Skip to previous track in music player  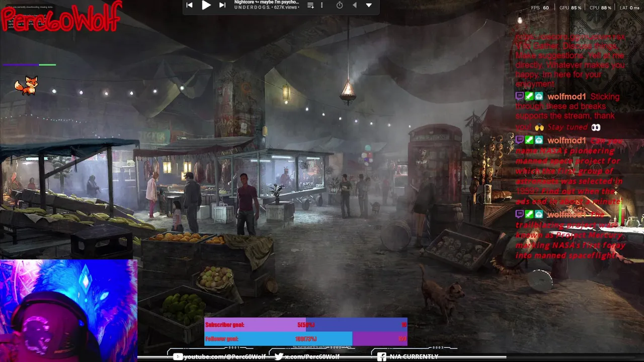click(x=189, y=5)
